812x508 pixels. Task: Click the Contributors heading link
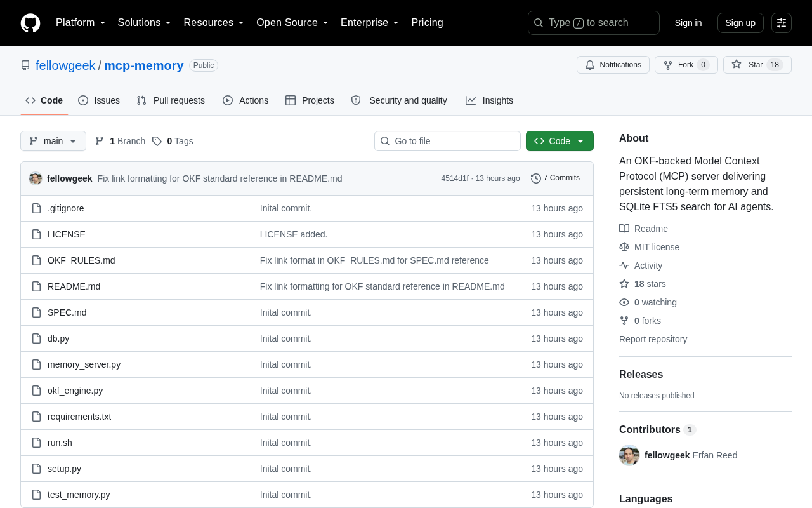point(657,430)
